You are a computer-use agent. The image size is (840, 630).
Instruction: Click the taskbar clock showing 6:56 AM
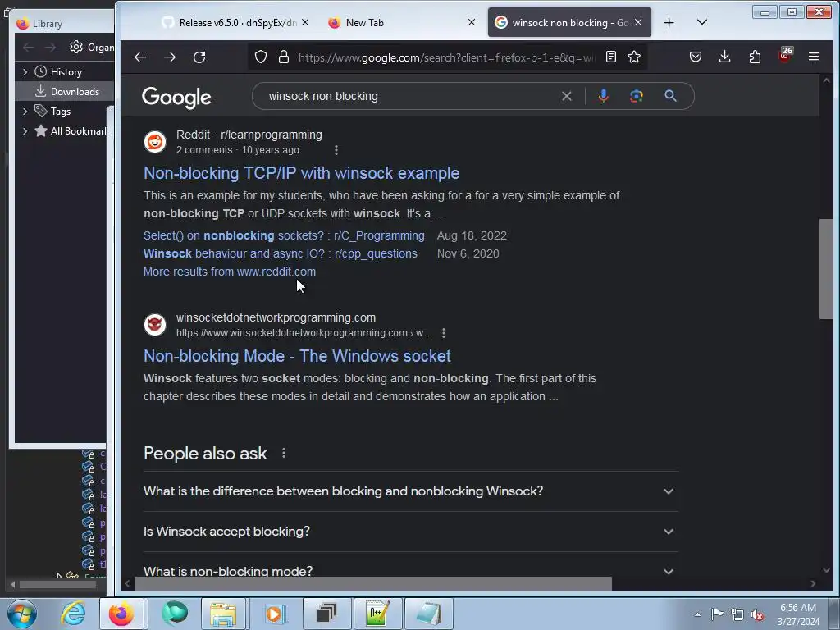pyautogui.click(x=798, y=614)
